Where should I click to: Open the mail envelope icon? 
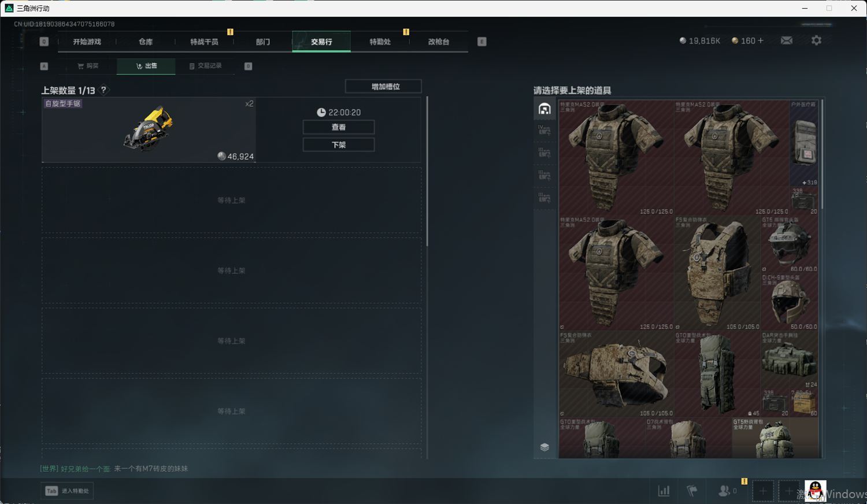click(786, 40)
